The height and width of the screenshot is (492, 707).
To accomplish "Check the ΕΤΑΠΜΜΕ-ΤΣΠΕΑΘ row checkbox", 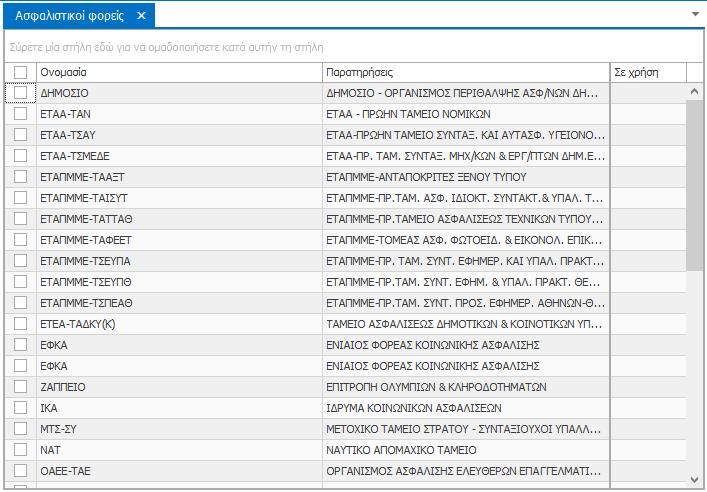I will point(20,303).
